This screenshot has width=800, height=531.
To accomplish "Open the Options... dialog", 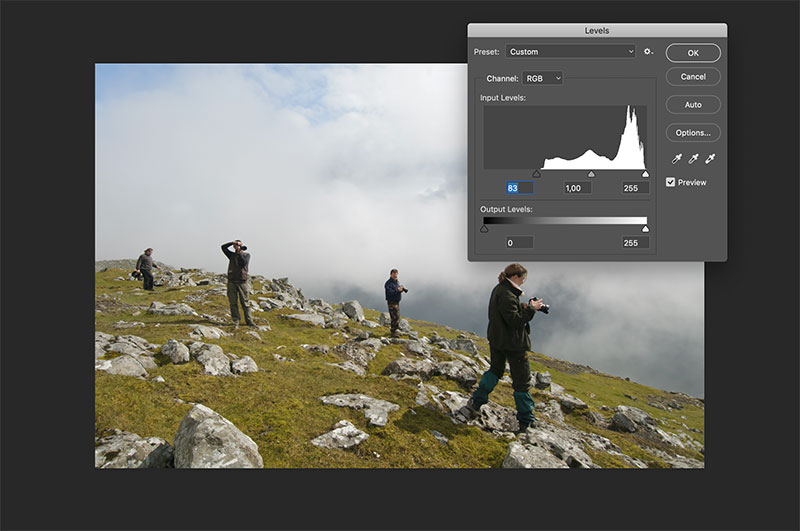I will click(693, 132).
